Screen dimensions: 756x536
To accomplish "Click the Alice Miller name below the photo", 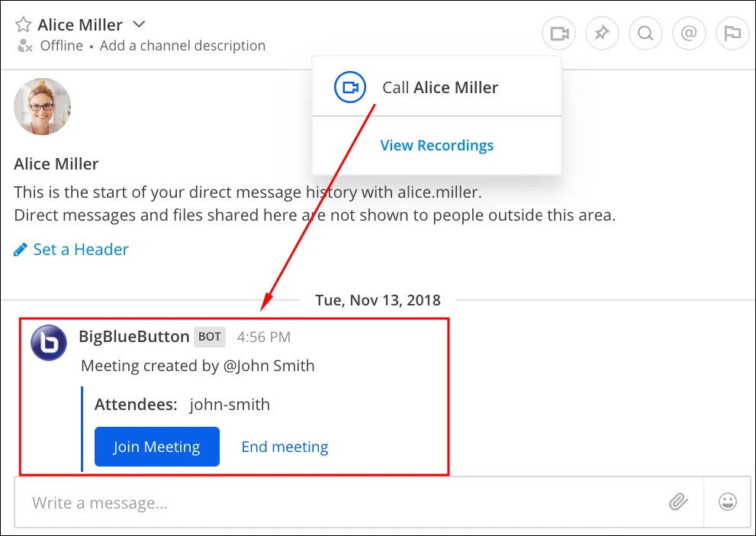I will (56, 164).
